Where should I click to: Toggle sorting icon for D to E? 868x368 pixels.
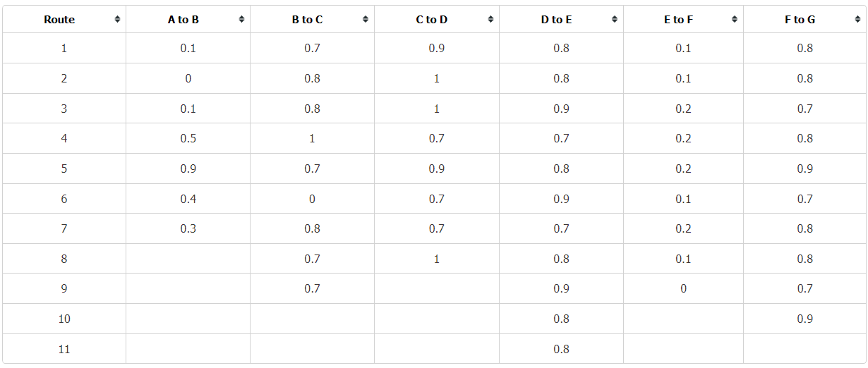pyautogui.click(x=615, y=20)
